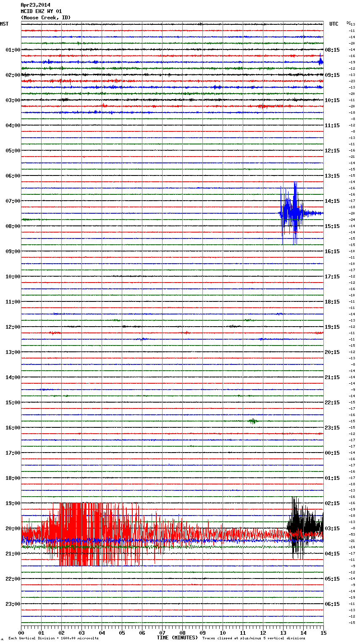Click the 07:00 MST time label

pyautogui.click(x=13, y=201)
